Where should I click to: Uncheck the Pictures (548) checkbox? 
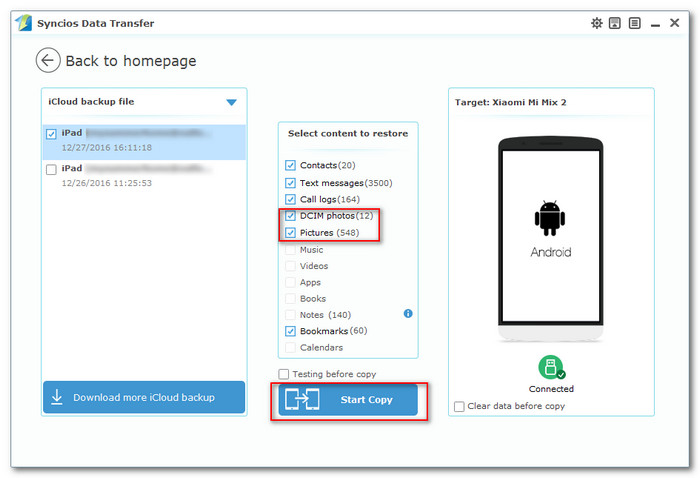[x=290, y=233]
